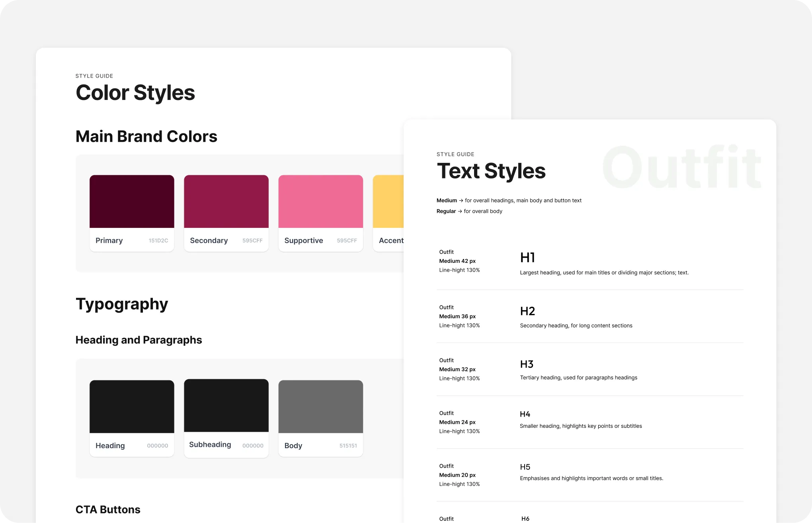Select the Supportive pink color swatch
The width and height of the screenshot is (812, 523).
click(x=320, y=201)
